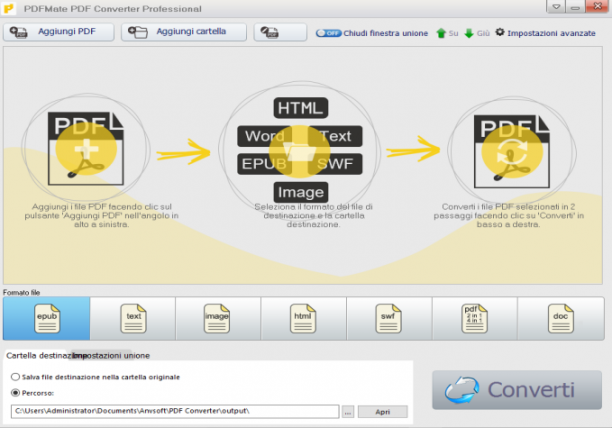Select the text output format
The image size is (612, 428).
coord(133,318)
